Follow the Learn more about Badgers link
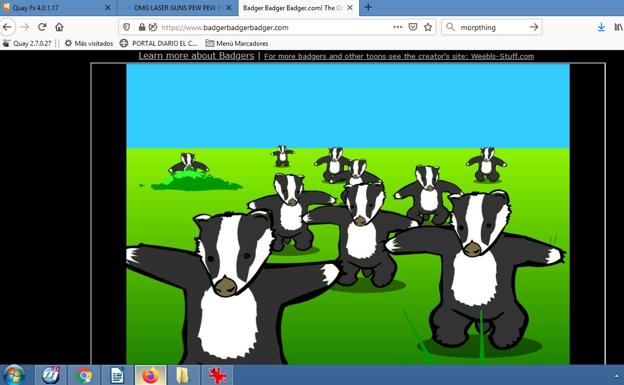 196,56
